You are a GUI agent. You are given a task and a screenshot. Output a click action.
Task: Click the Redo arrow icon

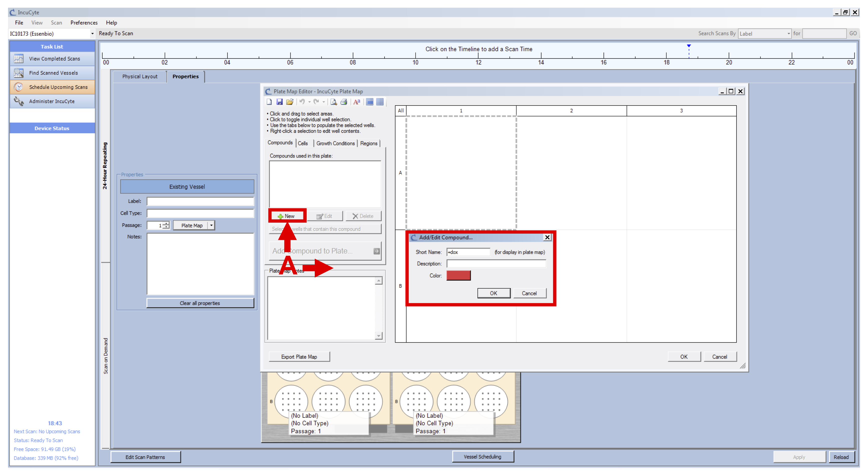(316, 102)
